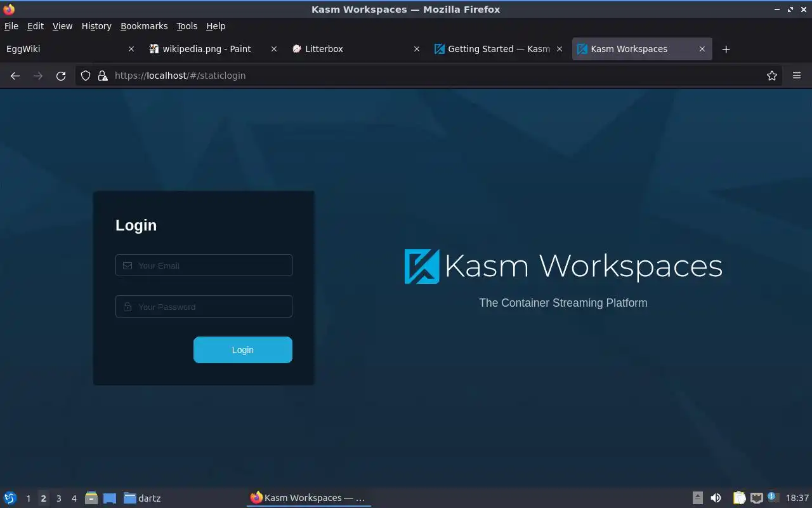
Task: Close the EggWiki tab
Action: (131, 49)
